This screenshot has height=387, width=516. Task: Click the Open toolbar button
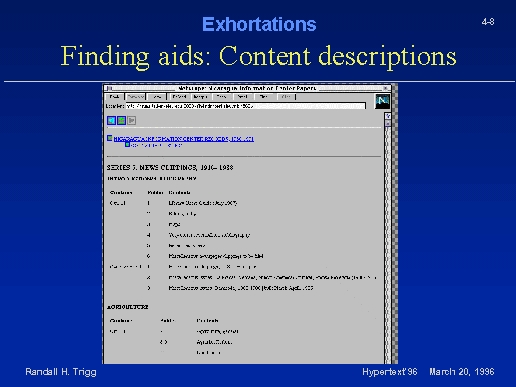pos(222,97)
